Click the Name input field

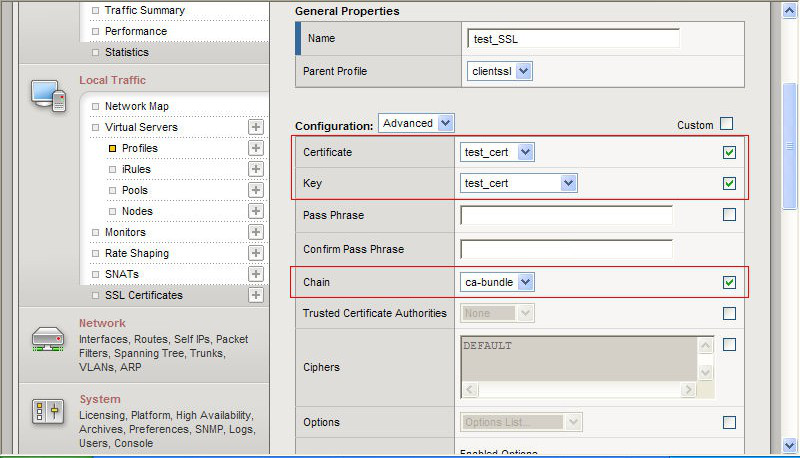click(x=573, y=38)
